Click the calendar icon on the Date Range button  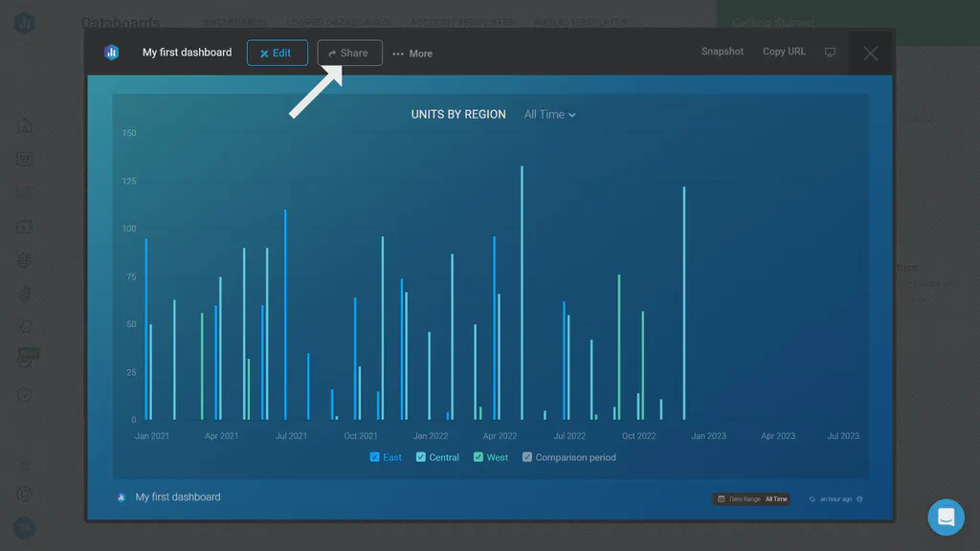pos(721,498)
